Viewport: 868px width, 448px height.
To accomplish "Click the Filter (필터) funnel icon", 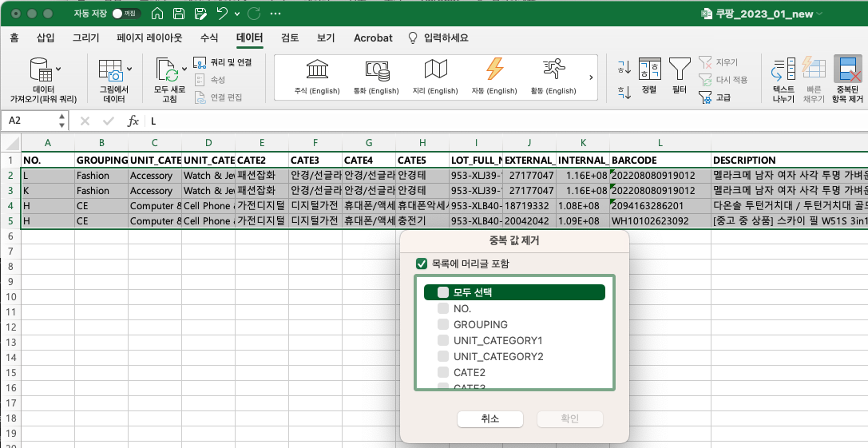I will (x=680, y=69).
